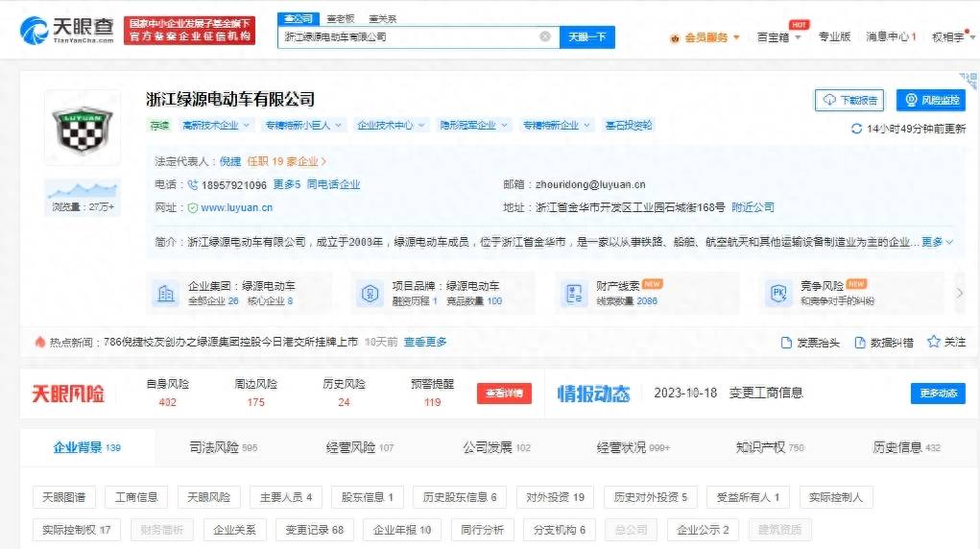Expand company intro with 更多
The height and width of the screenshot is (549, 980).
[937, 242]
